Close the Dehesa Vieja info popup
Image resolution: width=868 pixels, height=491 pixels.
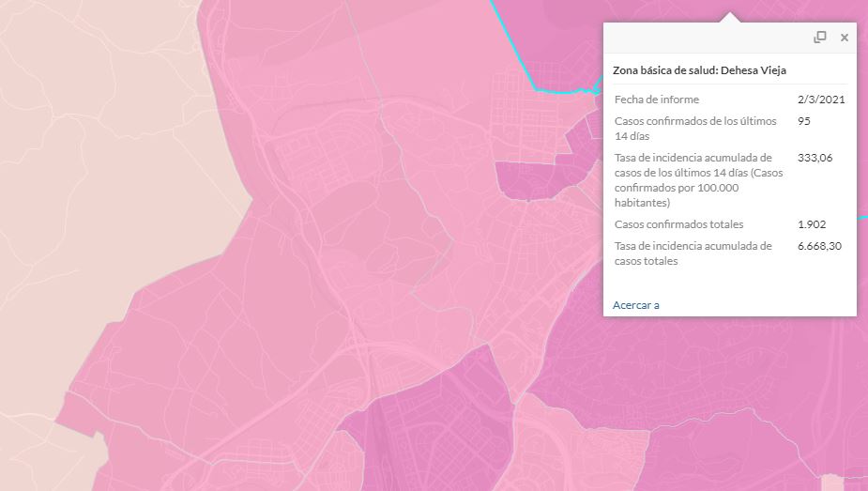click(x=845, y=38)
